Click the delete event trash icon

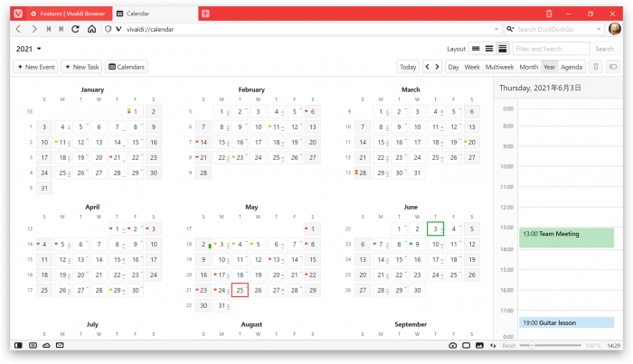[595, 67]
